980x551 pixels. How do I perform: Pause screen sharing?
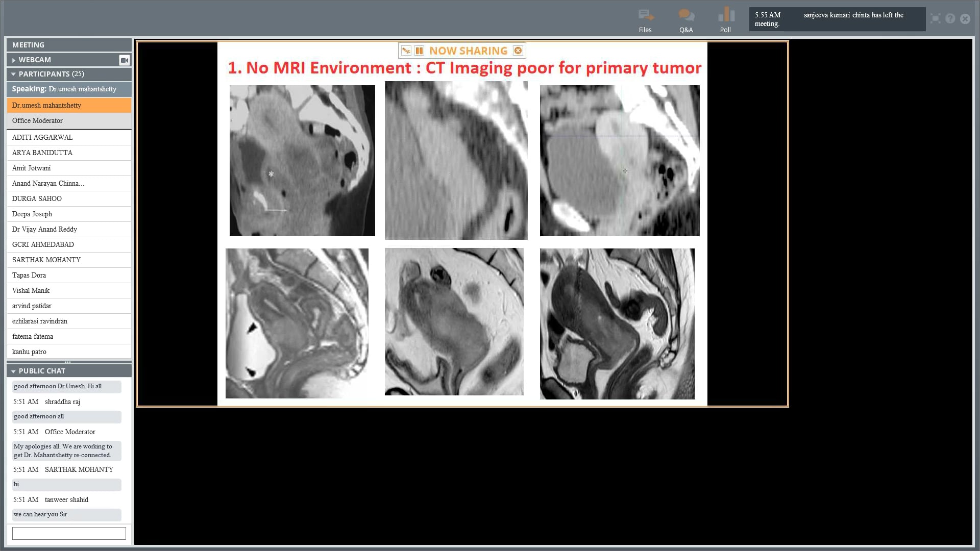pyautogui.click(x=419, y=51)
